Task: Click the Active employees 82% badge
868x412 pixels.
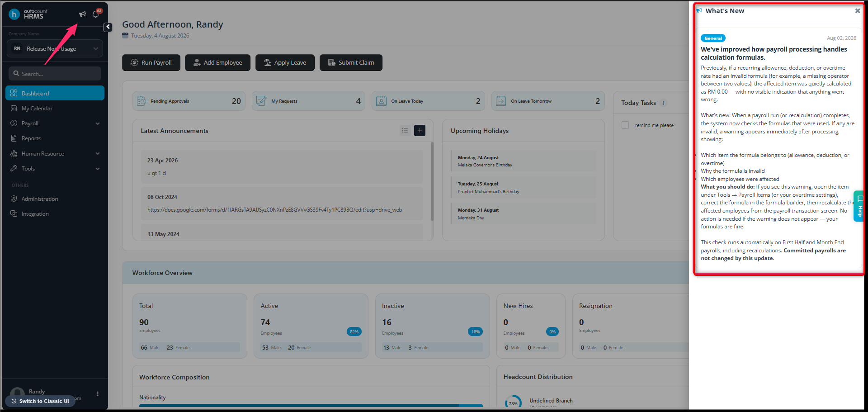Action: pos(354,332)
